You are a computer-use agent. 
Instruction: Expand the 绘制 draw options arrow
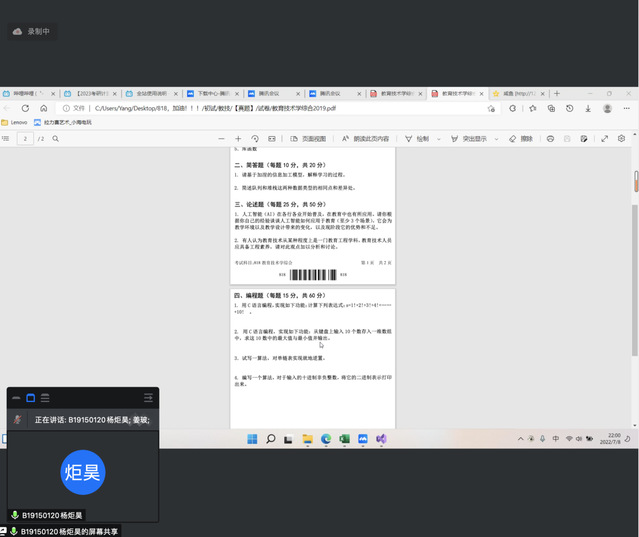click(439, 139)
